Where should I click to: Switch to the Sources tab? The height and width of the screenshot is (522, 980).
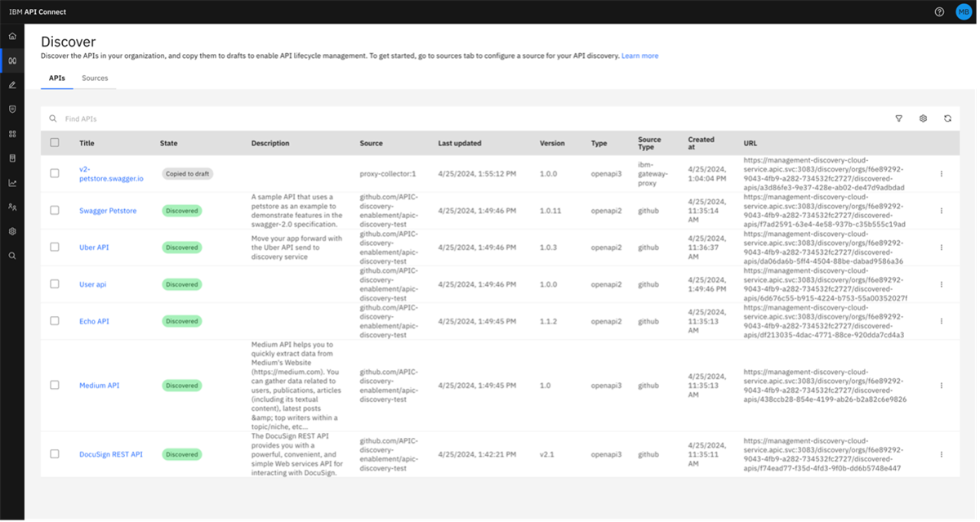coord(95,78)
